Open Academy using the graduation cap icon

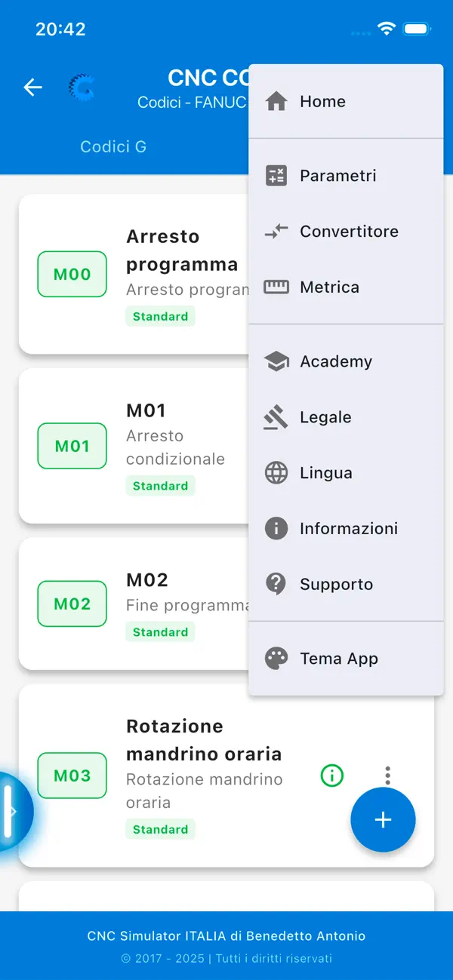point(276,361)
